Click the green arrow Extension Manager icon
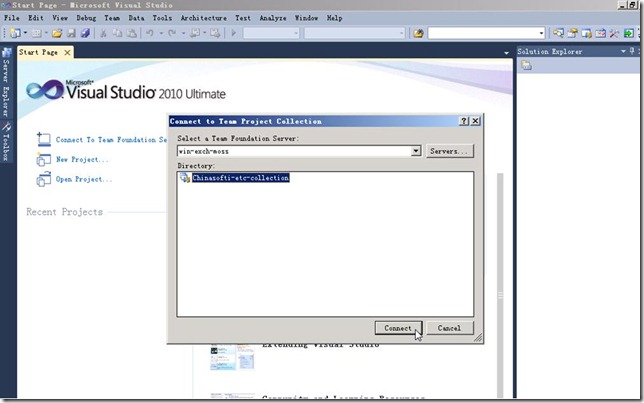This screenshot has height=403, width=644. tap(629, 33)
